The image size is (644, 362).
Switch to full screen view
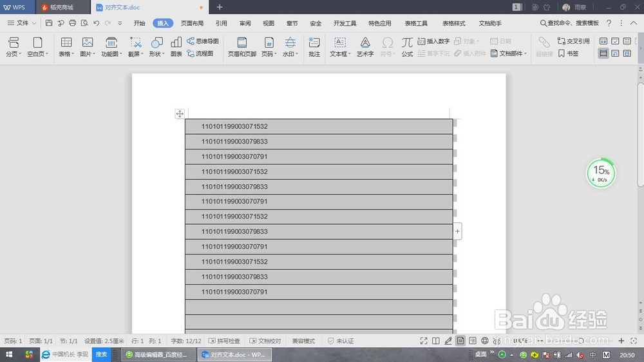pos(424,341)
